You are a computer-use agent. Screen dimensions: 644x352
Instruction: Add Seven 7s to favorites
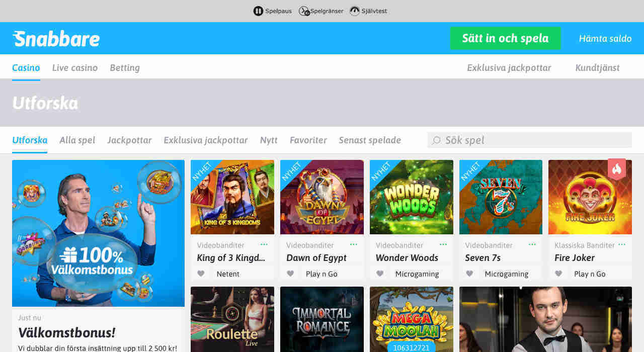pyautogui.click(x=469, y=274)
